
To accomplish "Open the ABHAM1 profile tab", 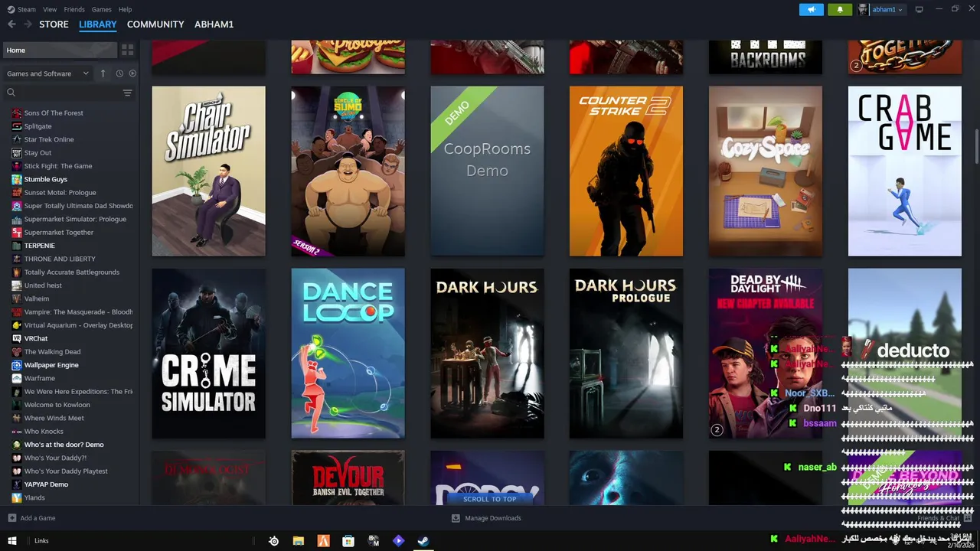I will [x=214, y=24].
